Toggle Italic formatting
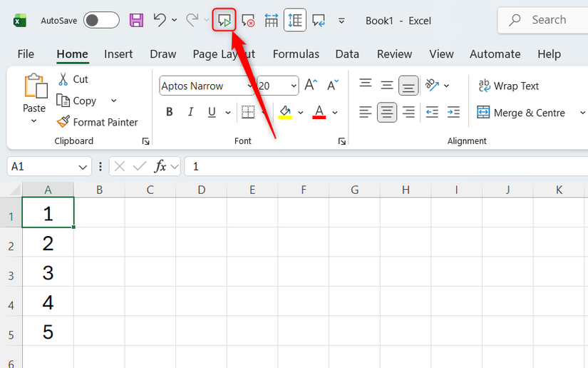Screen dimensions: 588x368 [x=191, y=112]
